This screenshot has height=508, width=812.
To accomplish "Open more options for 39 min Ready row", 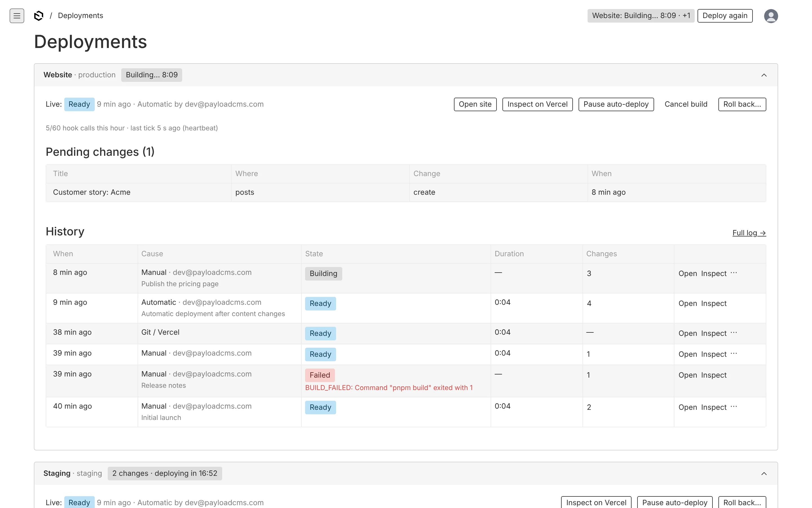I will click(734, 353).
